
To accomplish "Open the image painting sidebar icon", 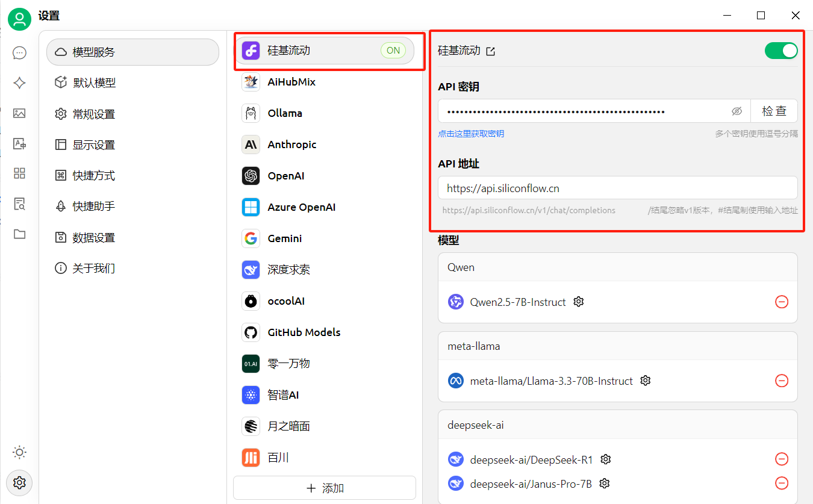I will coord(19,113).
